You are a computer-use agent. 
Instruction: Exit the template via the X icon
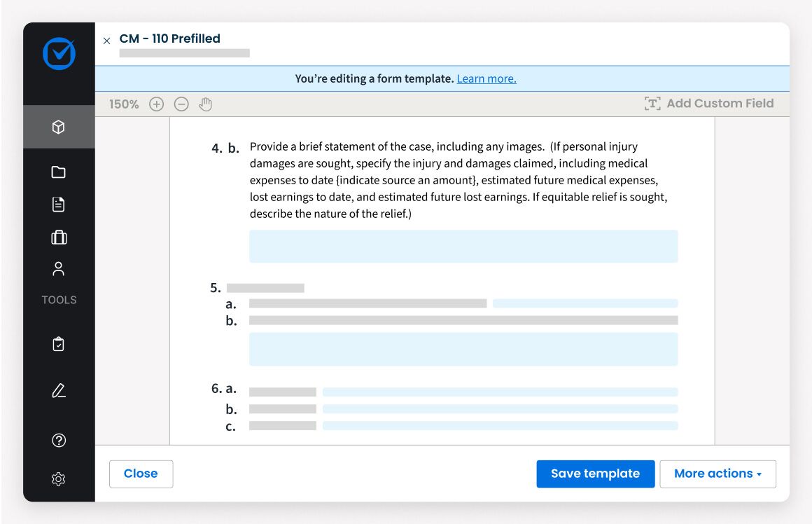pyautogui.click(x=106, y=41)
